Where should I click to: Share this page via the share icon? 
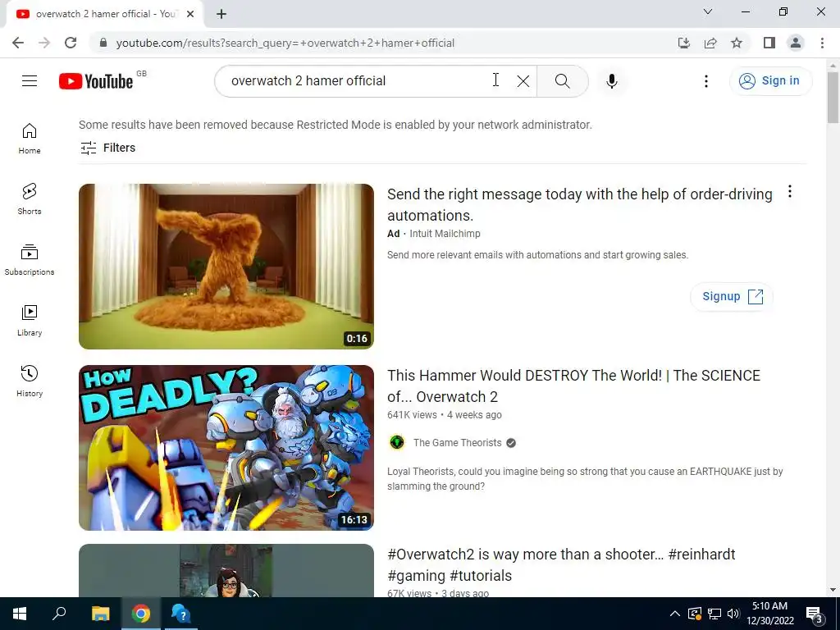tap(710, 43)
